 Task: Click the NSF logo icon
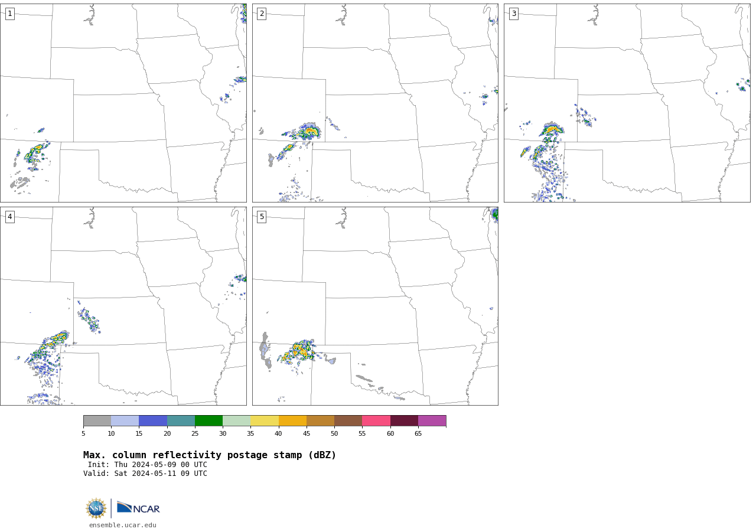(96, 508)
